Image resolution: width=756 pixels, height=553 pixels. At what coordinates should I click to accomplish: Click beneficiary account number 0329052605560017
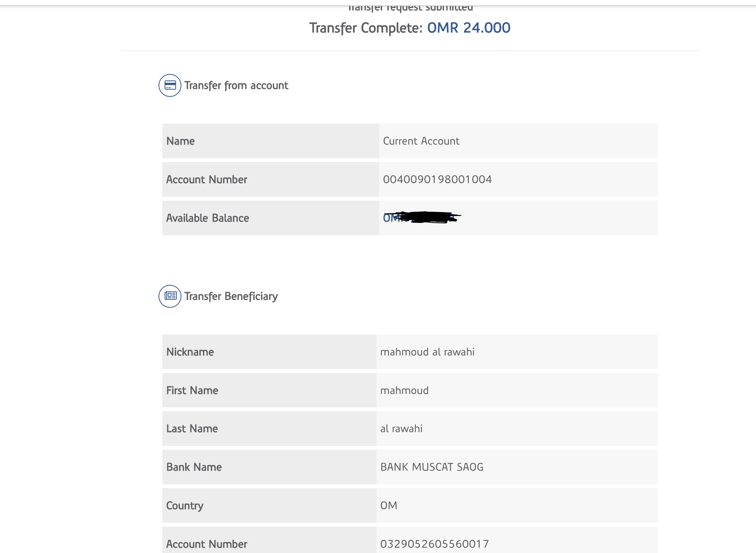click(x=434, y=544)
